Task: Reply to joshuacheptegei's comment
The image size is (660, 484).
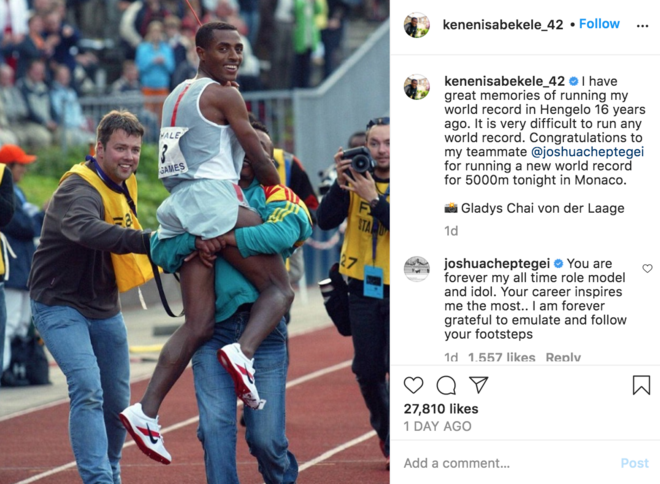Action: [x=563, y=357]
